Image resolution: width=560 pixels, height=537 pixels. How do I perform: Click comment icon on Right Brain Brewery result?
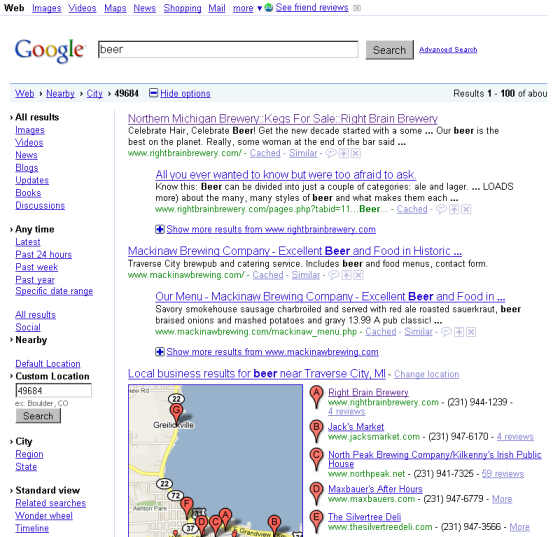click(x=331, y=153)
